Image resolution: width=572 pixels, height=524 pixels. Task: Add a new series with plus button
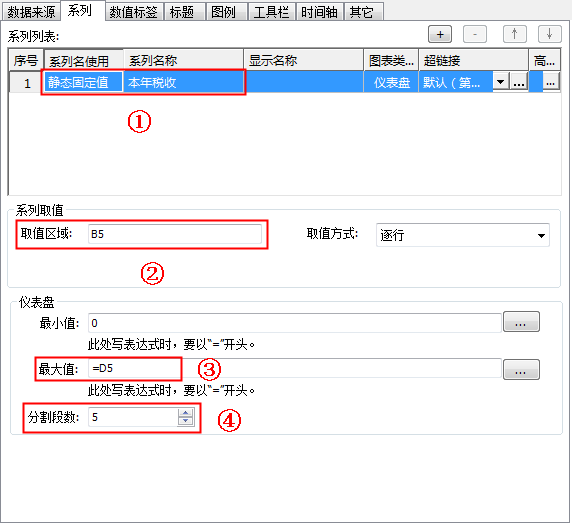440,34
